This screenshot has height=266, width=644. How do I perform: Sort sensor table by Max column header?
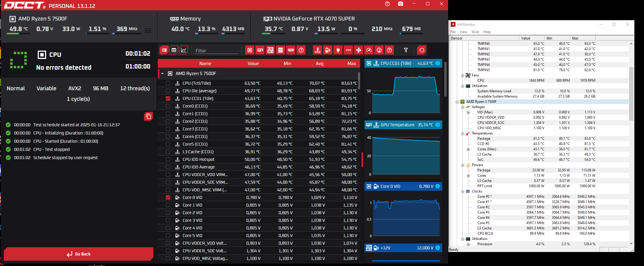pos(351,64)
